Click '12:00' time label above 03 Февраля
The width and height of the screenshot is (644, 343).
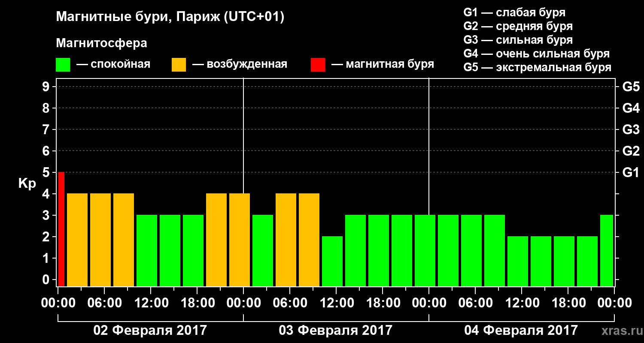point(336,303)
